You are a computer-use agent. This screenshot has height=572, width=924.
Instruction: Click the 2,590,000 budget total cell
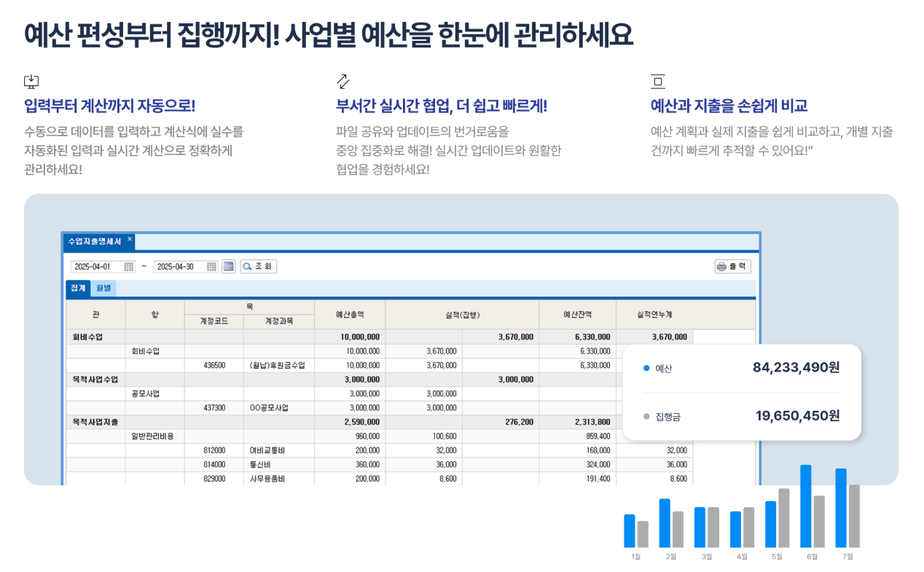[350, 422]
